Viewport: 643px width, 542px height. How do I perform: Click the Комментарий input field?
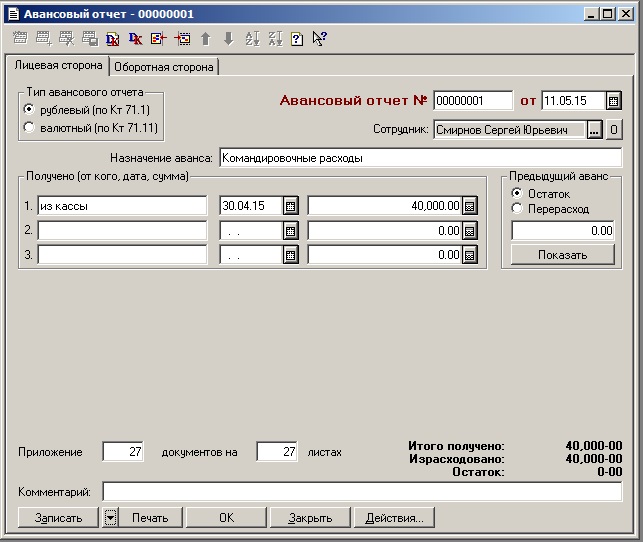coord(361,492)
